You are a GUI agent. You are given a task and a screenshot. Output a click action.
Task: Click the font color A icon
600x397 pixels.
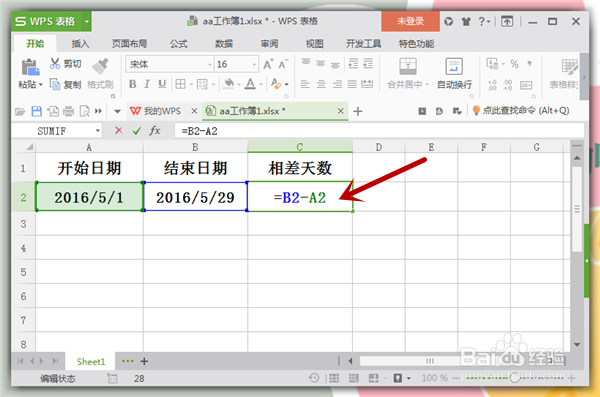(250, 84)
